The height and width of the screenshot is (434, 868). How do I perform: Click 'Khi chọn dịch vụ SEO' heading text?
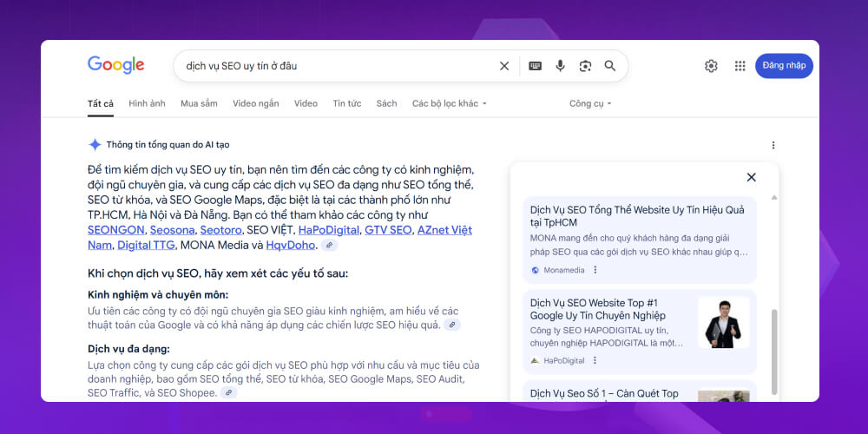tap(218, 273)
